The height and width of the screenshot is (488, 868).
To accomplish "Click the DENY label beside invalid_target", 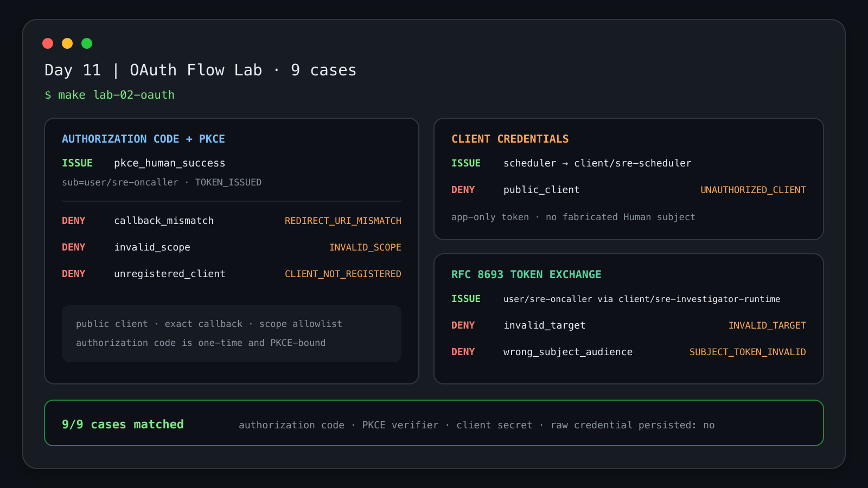I will tap(463, 325).
